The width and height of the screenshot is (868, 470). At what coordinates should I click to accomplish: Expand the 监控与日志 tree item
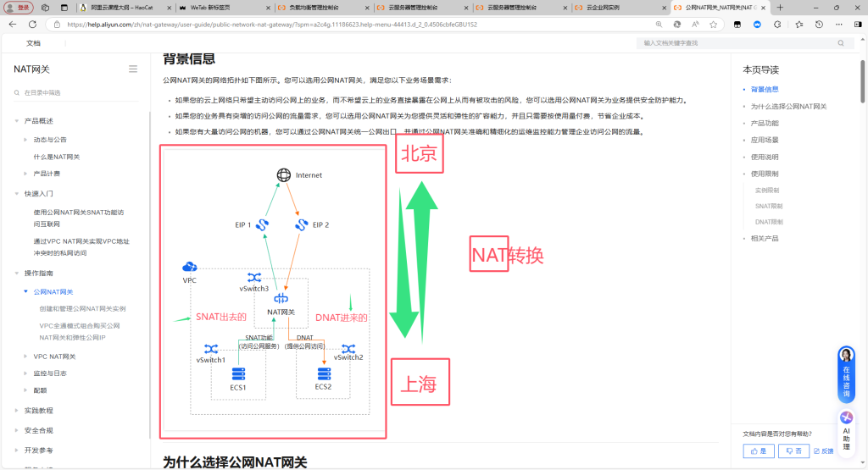coord(26,373)
